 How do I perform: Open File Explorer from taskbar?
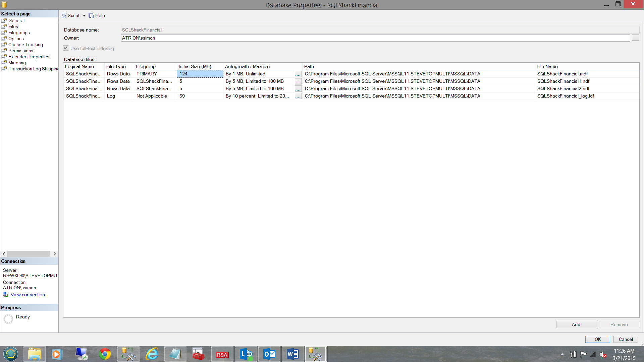34,354
